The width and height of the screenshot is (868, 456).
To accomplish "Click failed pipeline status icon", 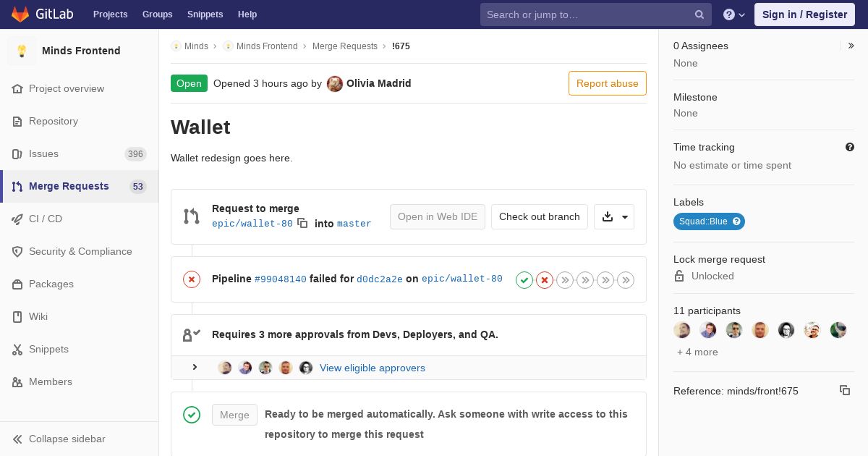I will point(192,279).
